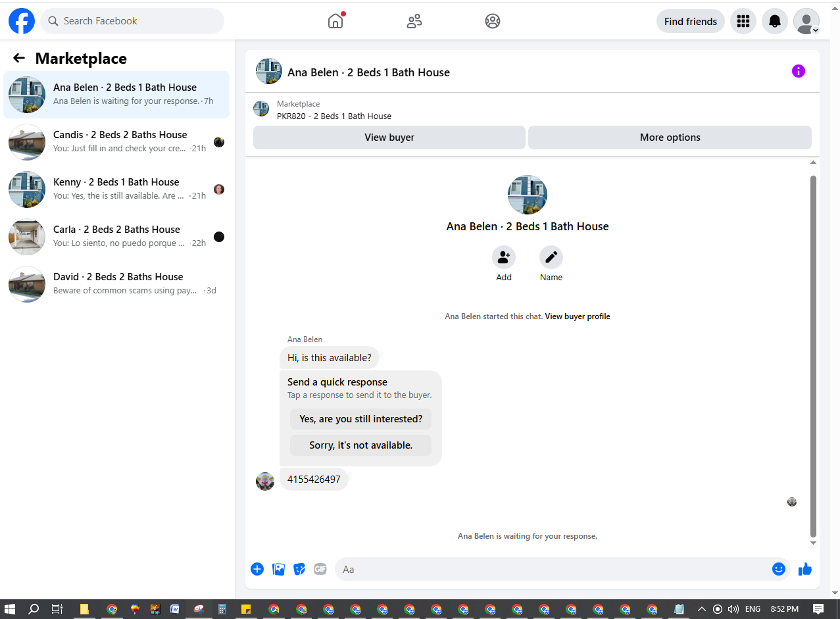Screen dimensions: 840x619
Task: Click sender avatar beside 4155426497 message
Action: tap(264, 481)
